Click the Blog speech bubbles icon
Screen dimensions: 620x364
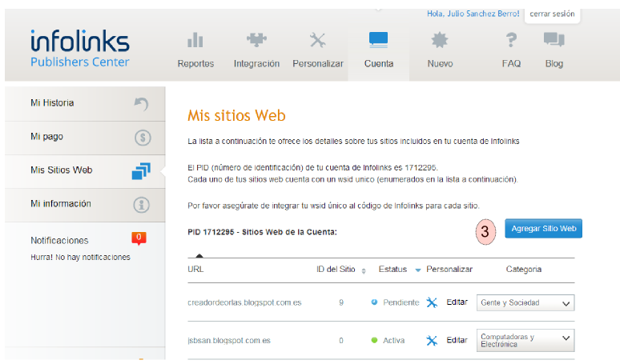554,40
